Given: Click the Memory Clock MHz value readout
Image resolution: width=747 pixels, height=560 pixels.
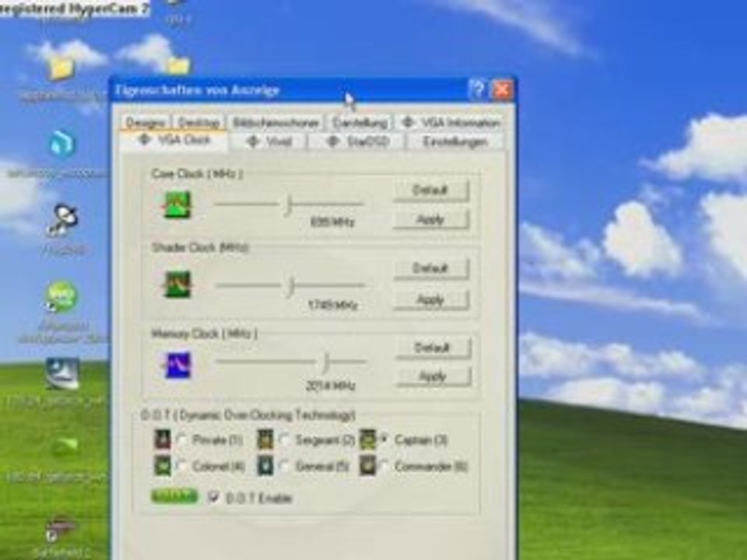Looking at the screenshot, I should 331,385.
